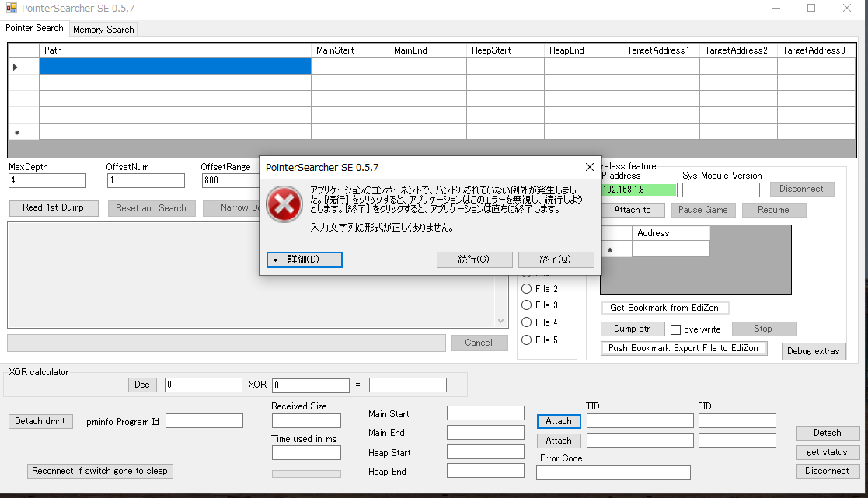This screenshot has width=868, height=498.
Task: Click the first row's current-row arrow selector
Action: coord(23,66)
